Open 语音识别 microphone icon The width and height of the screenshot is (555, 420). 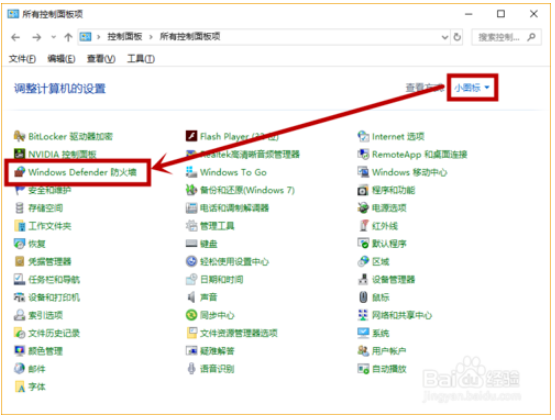191,369
